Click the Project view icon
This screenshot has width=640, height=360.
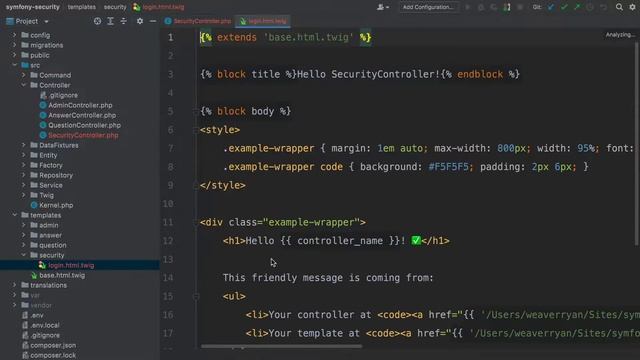(10, 21)
